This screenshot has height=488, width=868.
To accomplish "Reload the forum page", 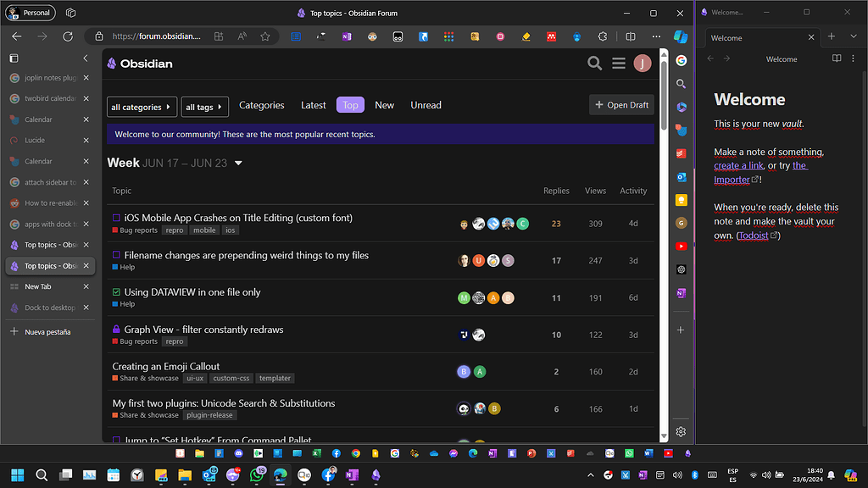I will click(68, 36).
